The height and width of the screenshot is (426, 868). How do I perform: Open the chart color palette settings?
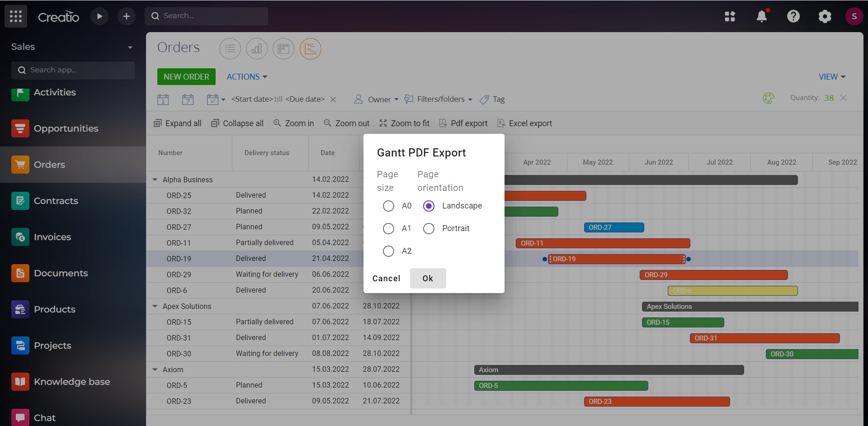(x=769, y=98)
